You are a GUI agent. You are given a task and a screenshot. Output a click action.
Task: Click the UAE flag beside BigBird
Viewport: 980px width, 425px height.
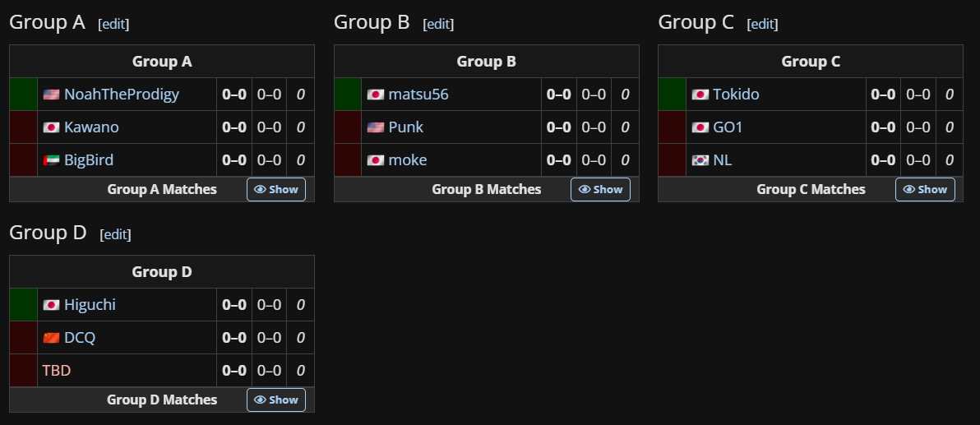(x=51, y=160)
